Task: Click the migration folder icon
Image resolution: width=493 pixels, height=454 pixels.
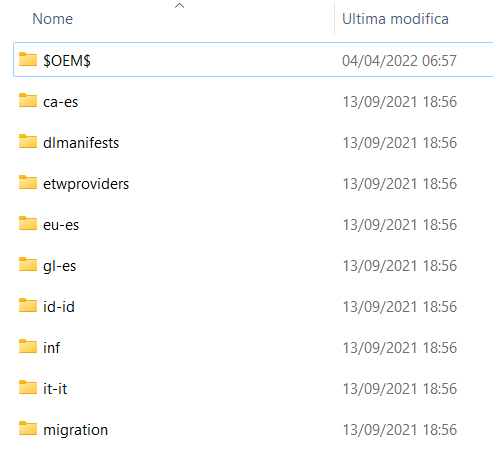Action: click(28, 428)
